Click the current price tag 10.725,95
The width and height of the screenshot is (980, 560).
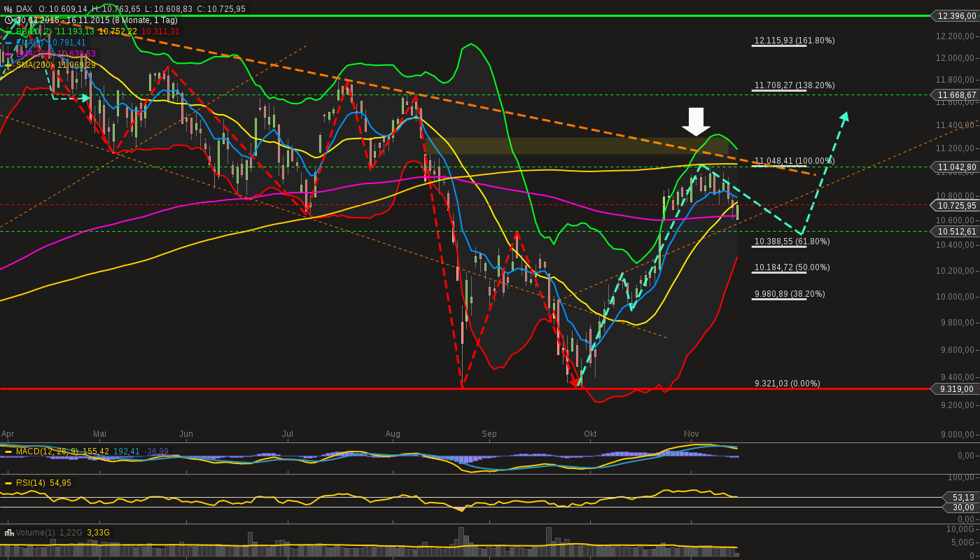click(x=956, y=205)
